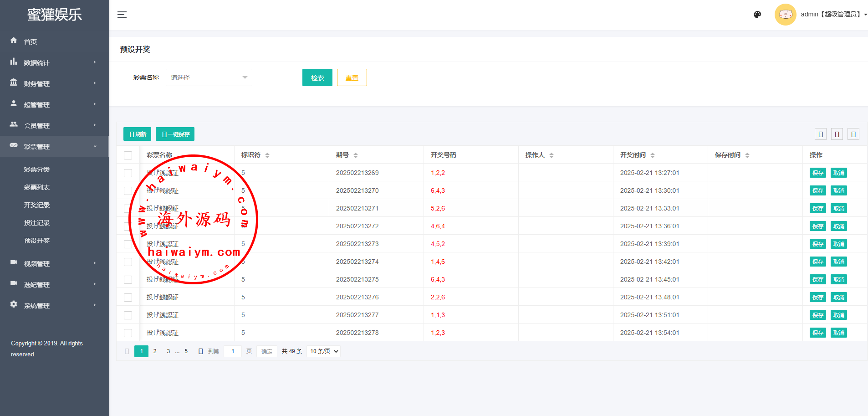Select checkbox for row 202502213278
The width and height of the screenshot is (868, 416).
(x=128, y=333)
